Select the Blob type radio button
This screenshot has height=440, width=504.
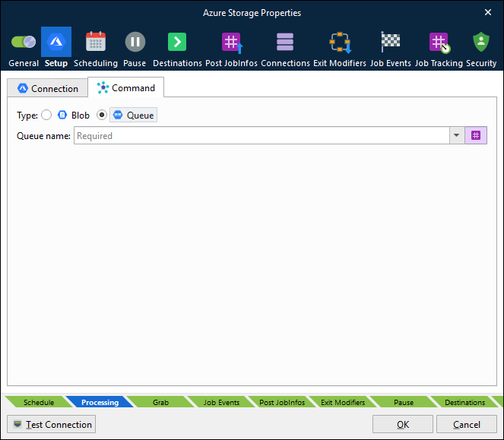(x=46, y=115)
